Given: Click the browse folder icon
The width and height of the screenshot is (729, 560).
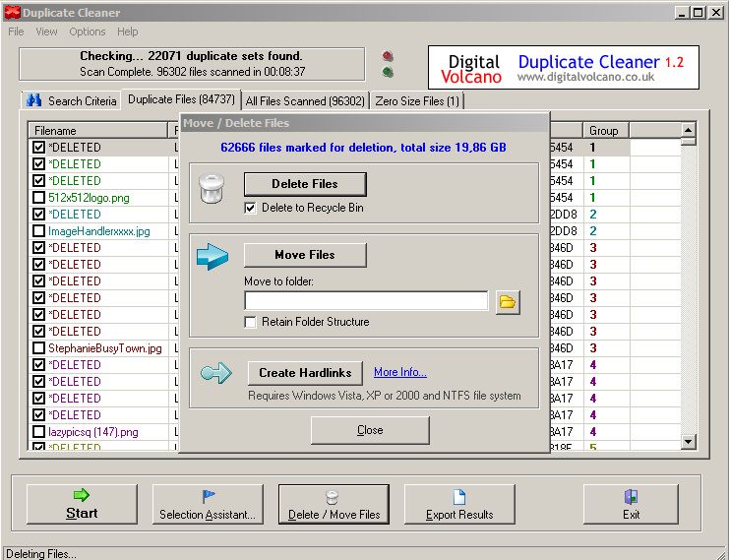Looking at the screenshot, I should pyautogui.click(x=508, y=301).
